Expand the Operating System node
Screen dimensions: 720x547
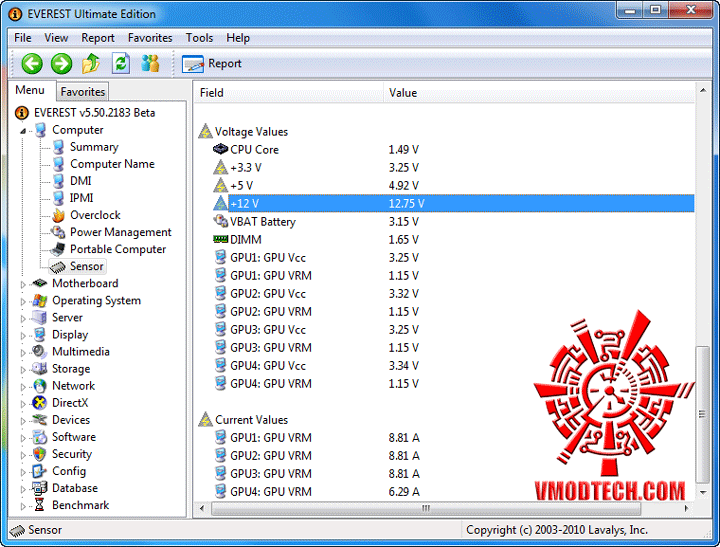point(23,302)
